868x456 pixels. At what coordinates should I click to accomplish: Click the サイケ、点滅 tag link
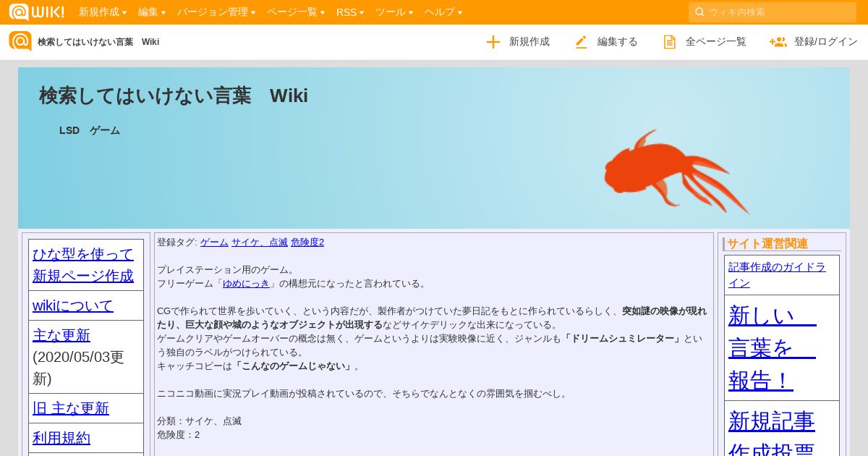click(260, 242)
